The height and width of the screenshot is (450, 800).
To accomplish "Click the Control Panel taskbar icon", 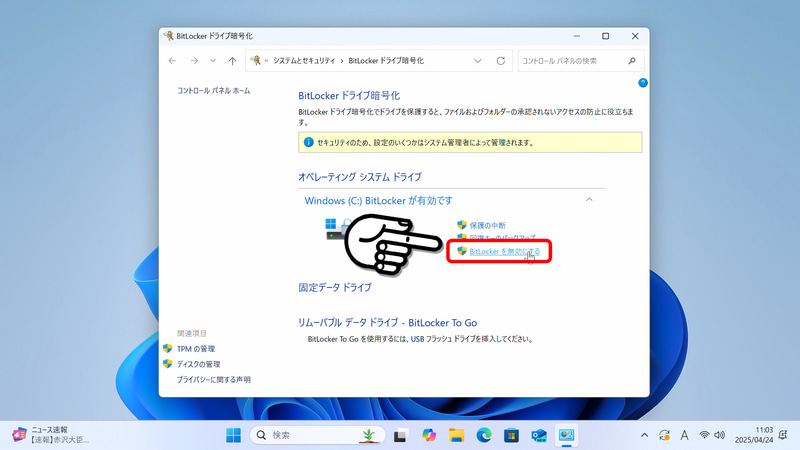I will (566, 435).
